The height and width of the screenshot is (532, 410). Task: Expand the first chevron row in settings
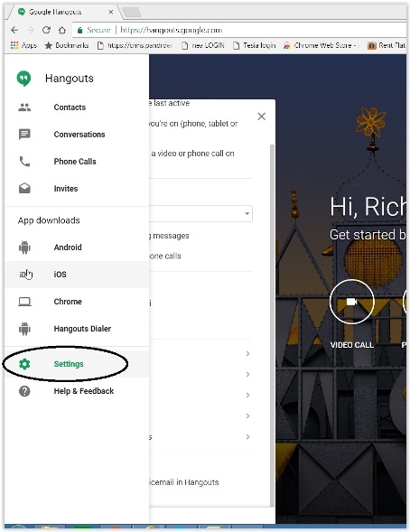[x=248, y=353]
